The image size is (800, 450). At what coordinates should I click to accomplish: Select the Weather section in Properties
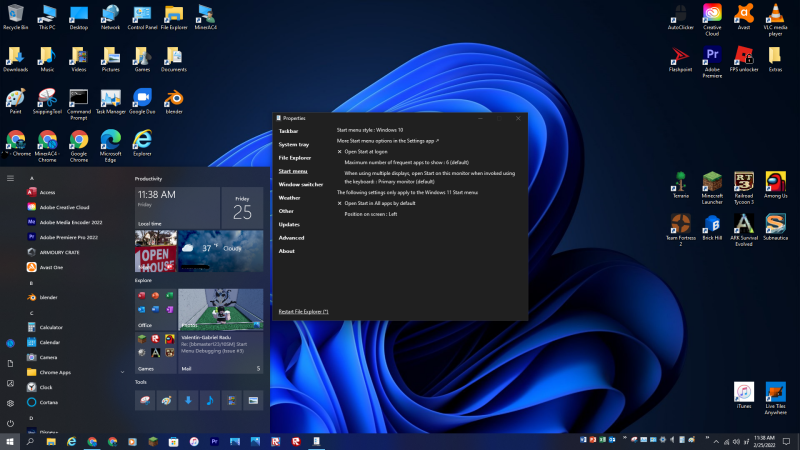[289, 198]
